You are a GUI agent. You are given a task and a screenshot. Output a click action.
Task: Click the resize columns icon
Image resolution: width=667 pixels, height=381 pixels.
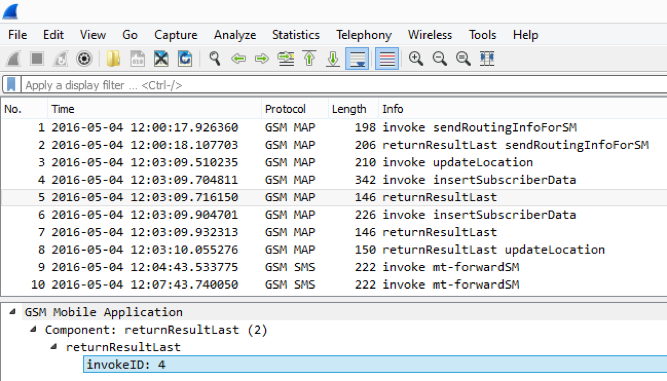click(487, 59)
